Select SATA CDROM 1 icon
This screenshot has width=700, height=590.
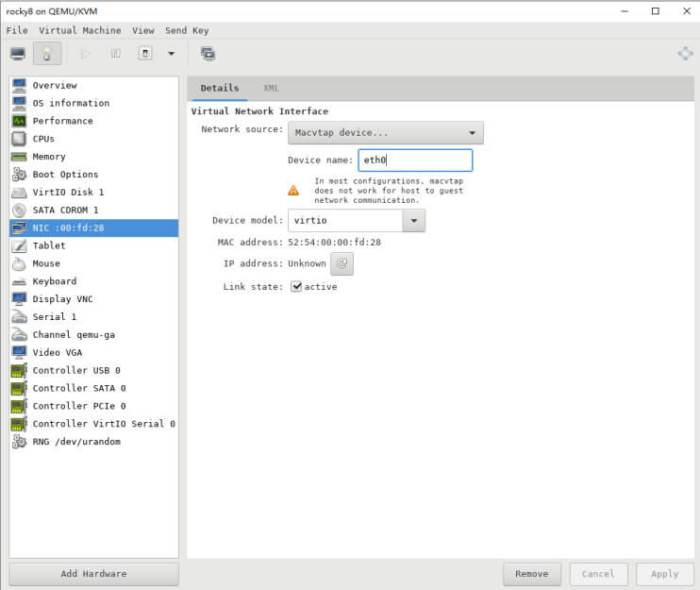[19, 210]
